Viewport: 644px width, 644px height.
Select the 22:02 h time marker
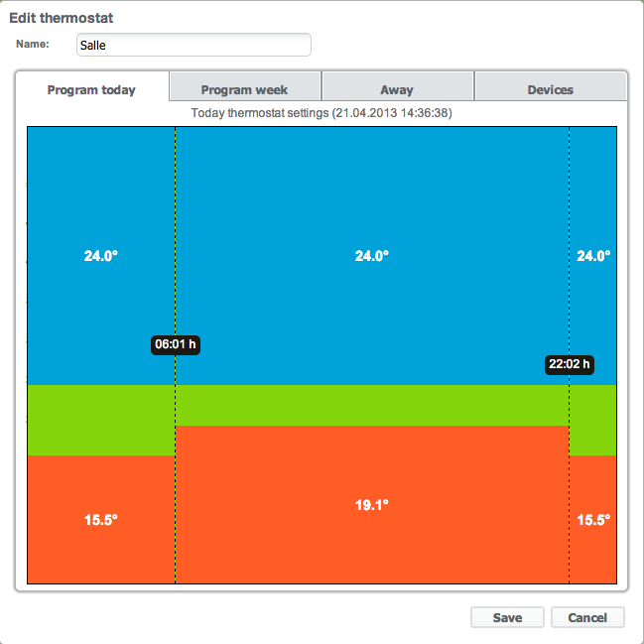click(570, 364)
